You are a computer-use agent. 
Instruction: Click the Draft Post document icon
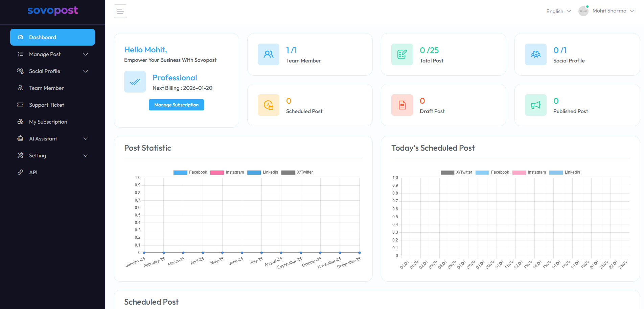pyautogui.click(x=402, y=105)
